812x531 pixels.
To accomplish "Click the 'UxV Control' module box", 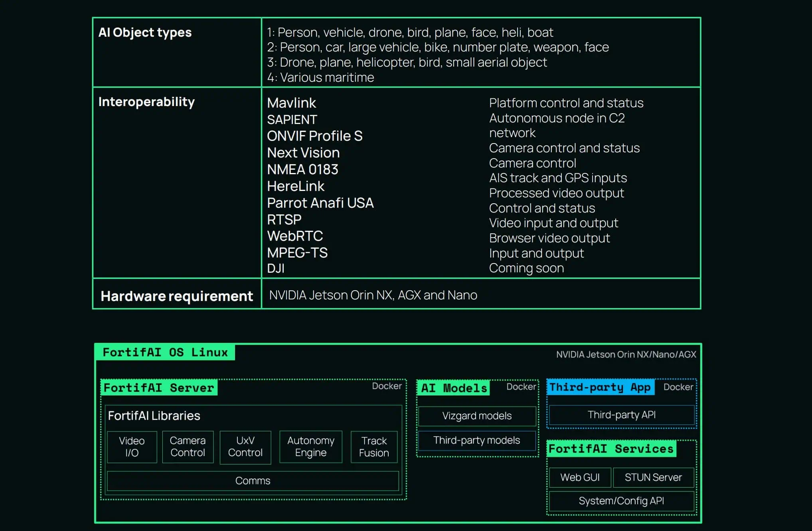I will coord(245,447).
